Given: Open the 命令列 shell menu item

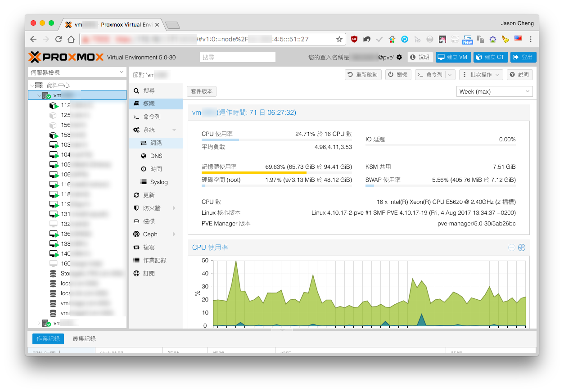Looking at the screenshot, I should 156,117.
